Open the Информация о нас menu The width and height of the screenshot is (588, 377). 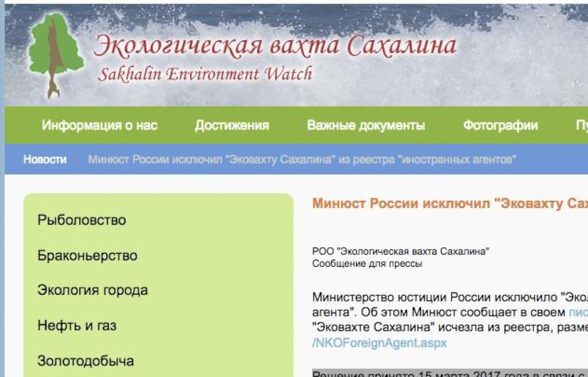pos(99,125)
